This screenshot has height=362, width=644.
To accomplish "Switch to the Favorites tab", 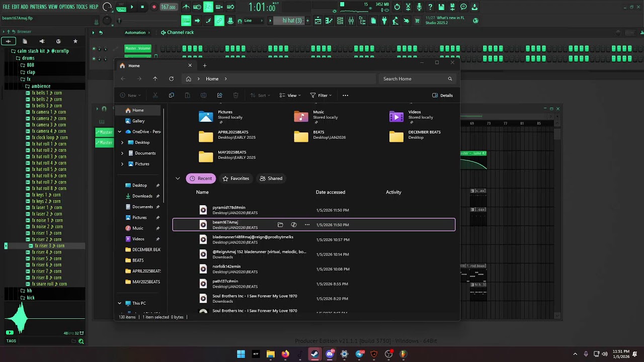I will tap(236, 178).
